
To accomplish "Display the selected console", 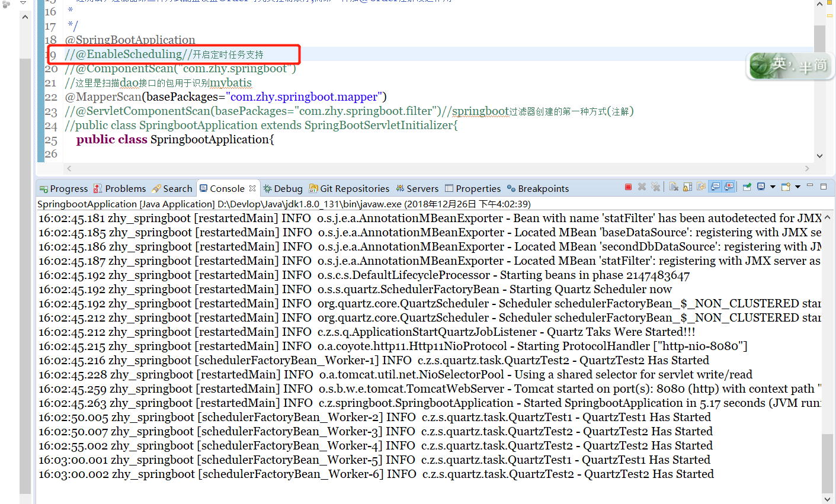I will click(761, 187).
